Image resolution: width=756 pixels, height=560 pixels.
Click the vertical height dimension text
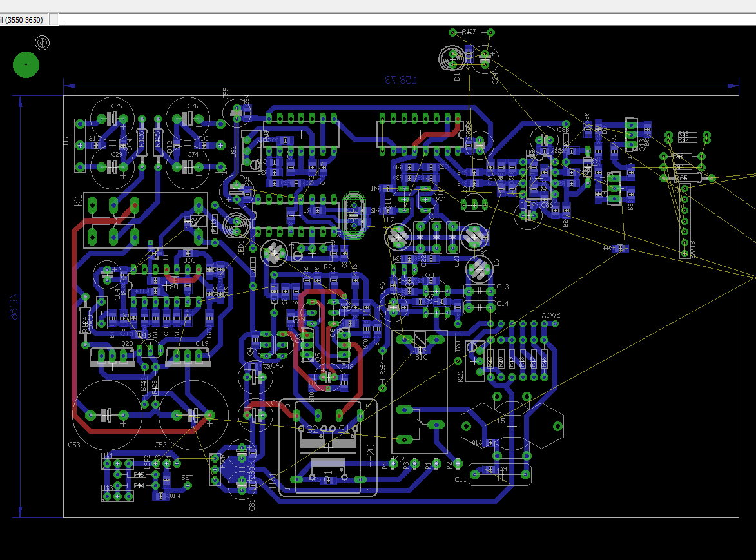click(13, 307)
